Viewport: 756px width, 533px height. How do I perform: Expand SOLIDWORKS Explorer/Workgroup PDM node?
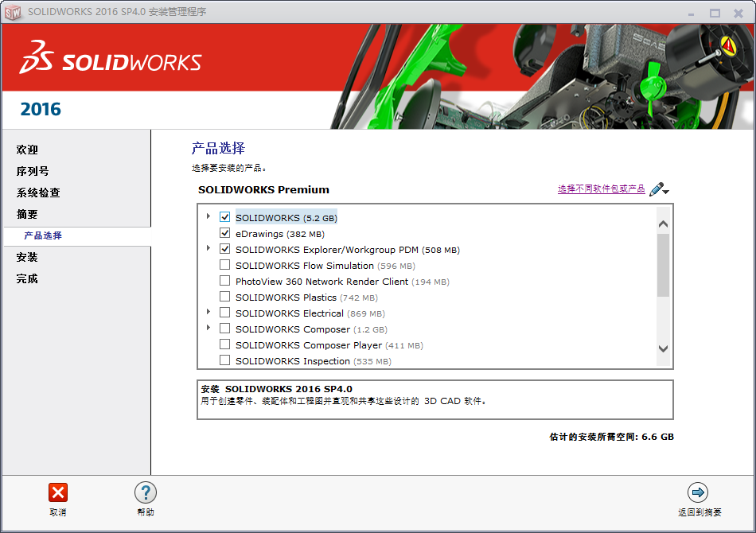[208, 248]
